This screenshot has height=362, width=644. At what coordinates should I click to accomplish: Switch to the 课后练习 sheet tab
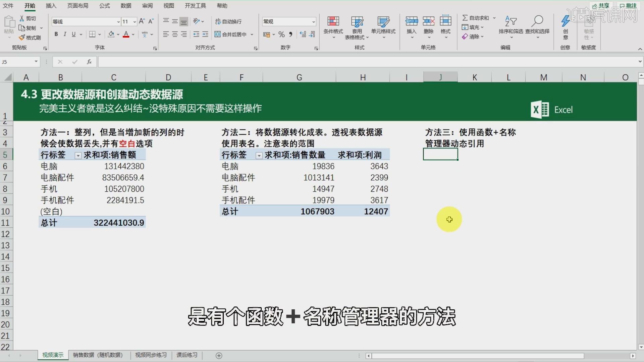tap(187, 355)
